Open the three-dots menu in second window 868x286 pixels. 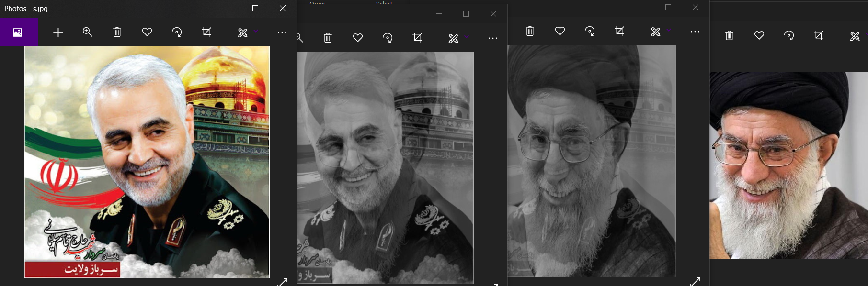pyautogui.click(x=493, y=38)
